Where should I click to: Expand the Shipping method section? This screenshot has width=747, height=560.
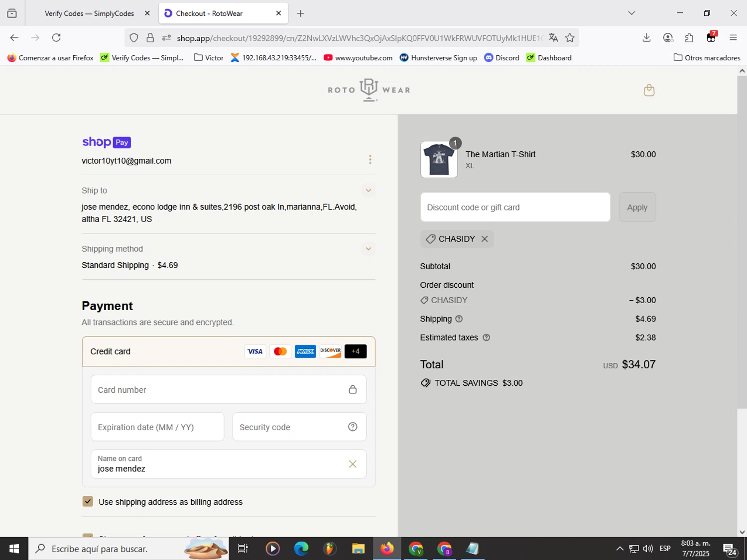coord(368,249)
